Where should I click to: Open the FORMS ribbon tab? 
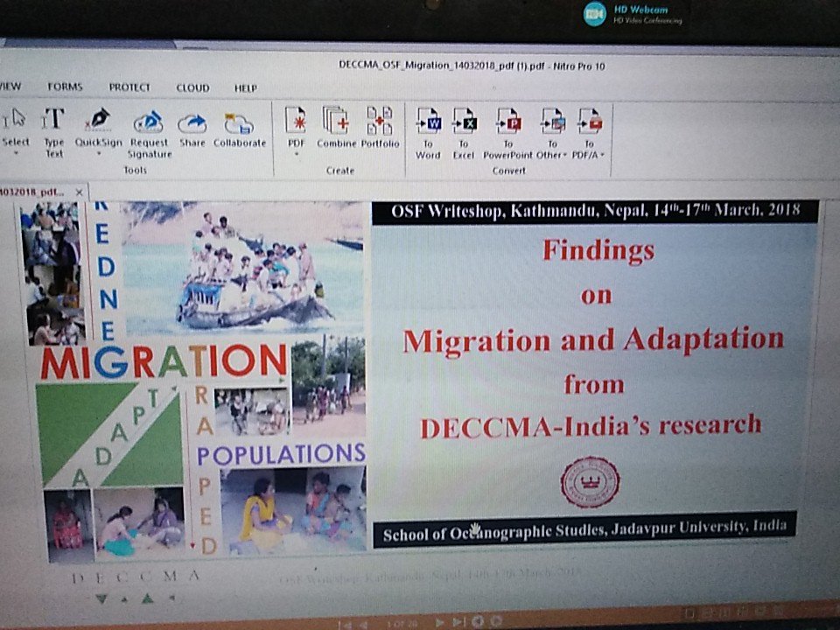[65, 87]
